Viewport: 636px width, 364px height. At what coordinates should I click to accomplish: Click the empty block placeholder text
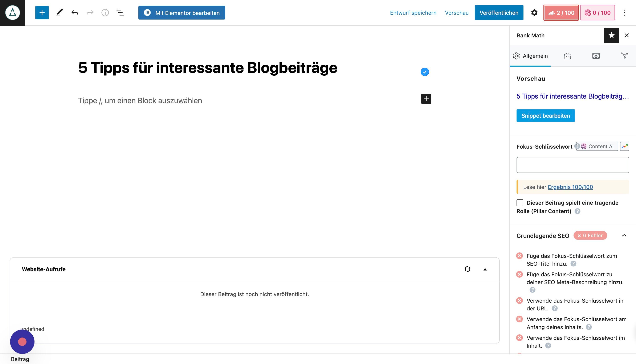[140, 100]
